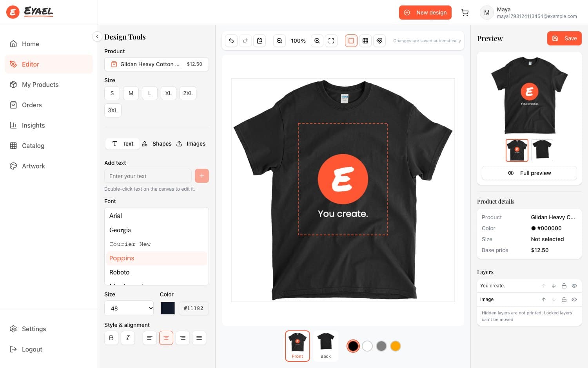Move the Image layer up

click(544, 299)
